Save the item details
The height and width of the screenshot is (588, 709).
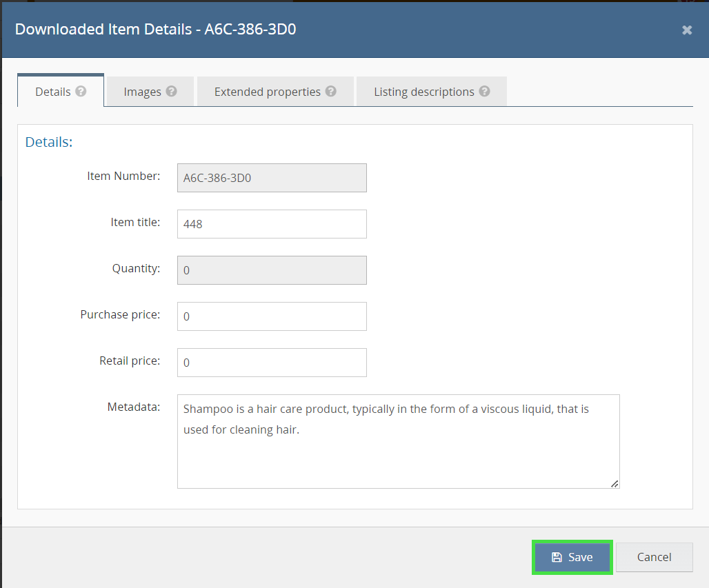point(572,557)
